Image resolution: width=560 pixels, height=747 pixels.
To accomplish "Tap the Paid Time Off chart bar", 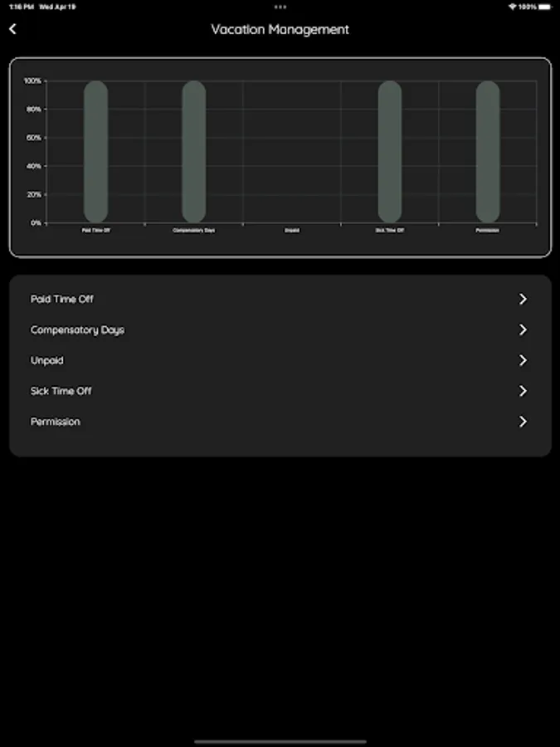I will point(95,152).
